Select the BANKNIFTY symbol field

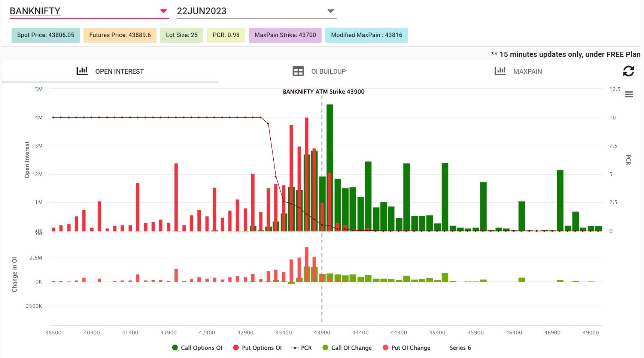[x=89, y=11]
